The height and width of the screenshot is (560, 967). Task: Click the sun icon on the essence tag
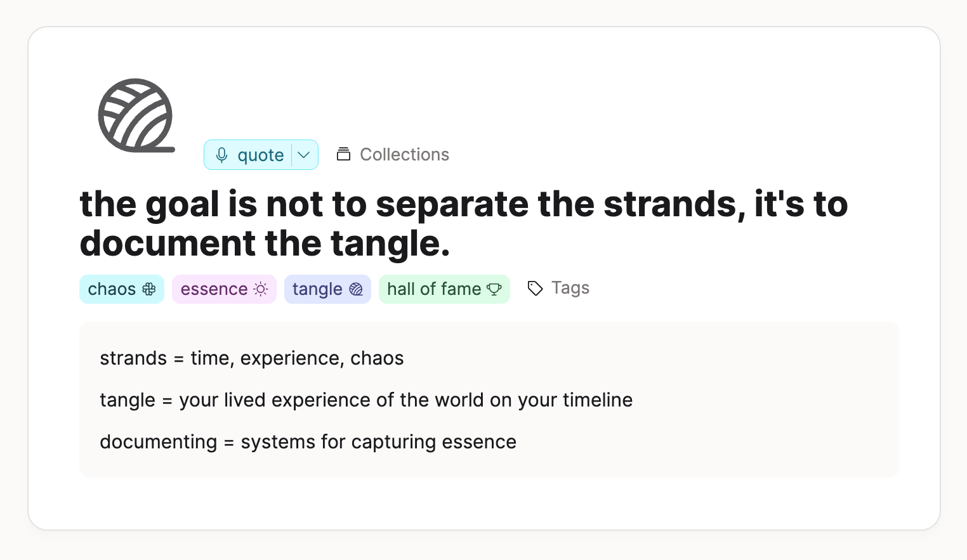pyautogui.click(x=261, y=289)
